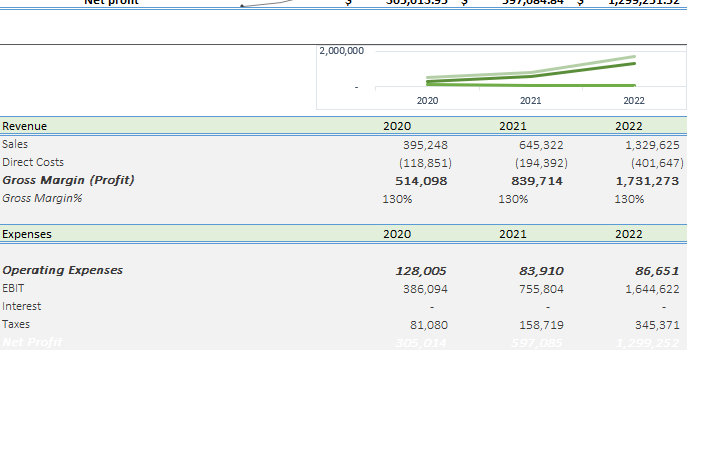The width and height of the screenshot is (726, 458).
Task: Select the 2021 EBIT value 755,804
Action: coord(541,289)
